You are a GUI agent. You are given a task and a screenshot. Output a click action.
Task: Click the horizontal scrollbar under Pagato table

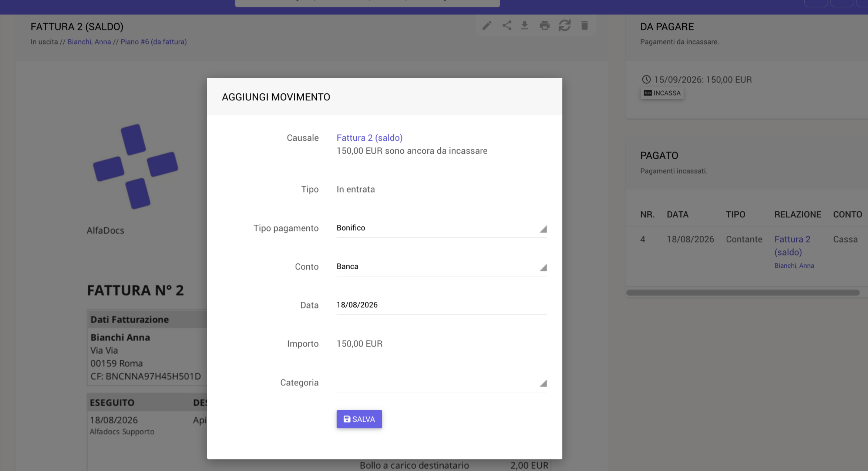click(x=743, y=293)
